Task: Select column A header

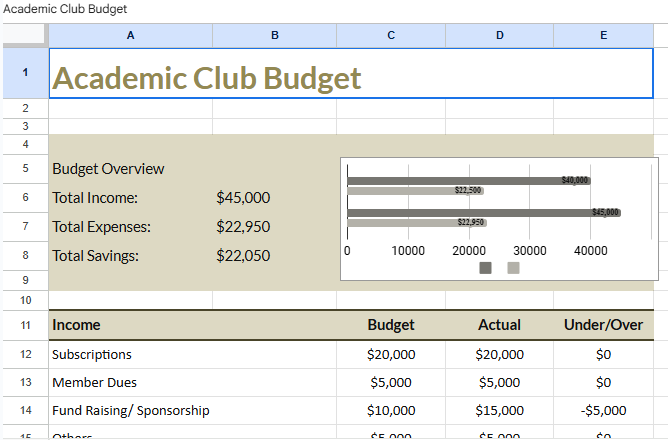Action: point(130,35)
